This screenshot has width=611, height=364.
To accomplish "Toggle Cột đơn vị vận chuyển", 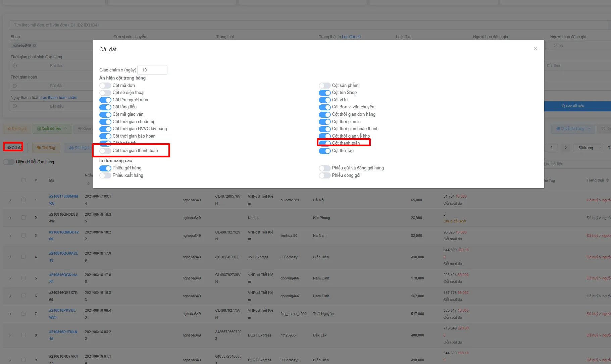I will 324,107.
